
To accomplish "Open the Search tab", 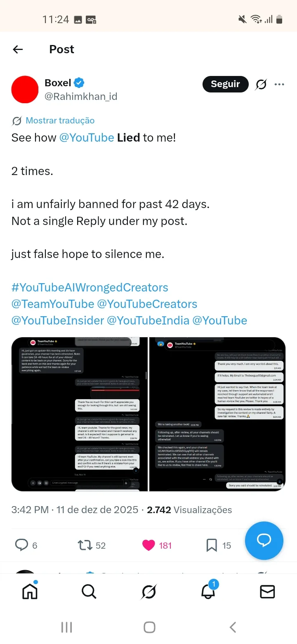I will click(x=89, y=592).
